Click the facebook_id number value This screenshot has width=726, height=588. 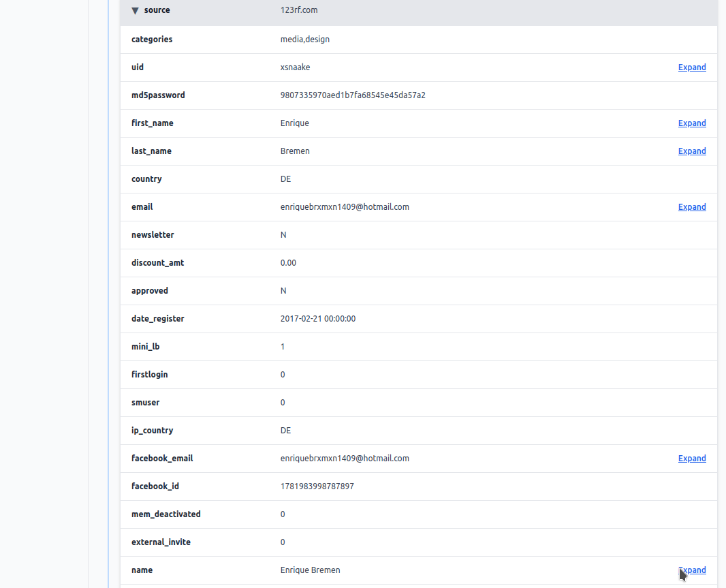pyautogui.click(x=317, y=486)
